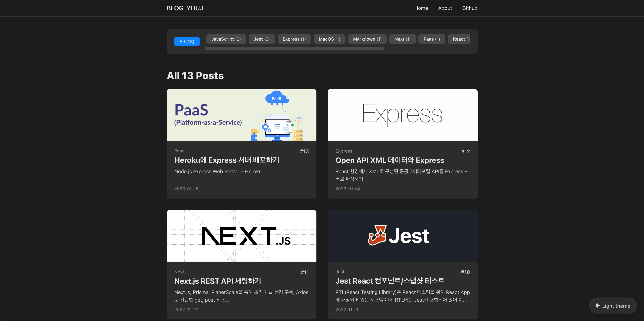Click the Next.js logo thumbnail
644x321 pixels.
241,236
